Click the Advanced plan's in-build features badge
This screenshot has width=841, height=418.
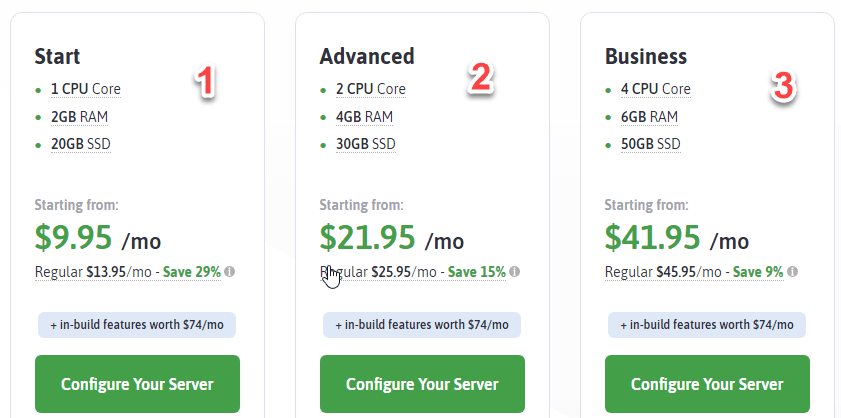[422, 325]
